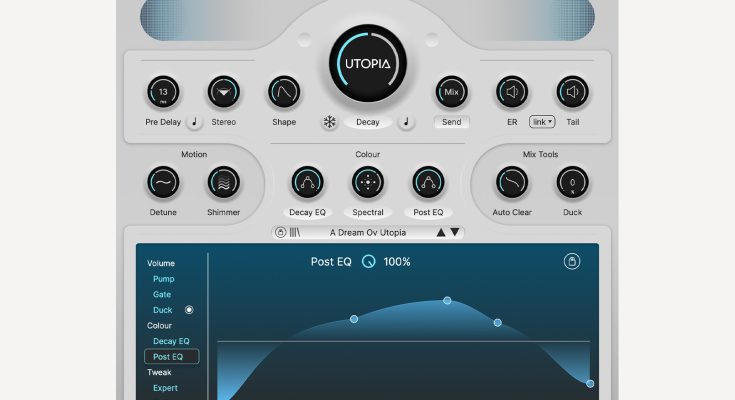Click the Mix knob

tap(451, 92)
